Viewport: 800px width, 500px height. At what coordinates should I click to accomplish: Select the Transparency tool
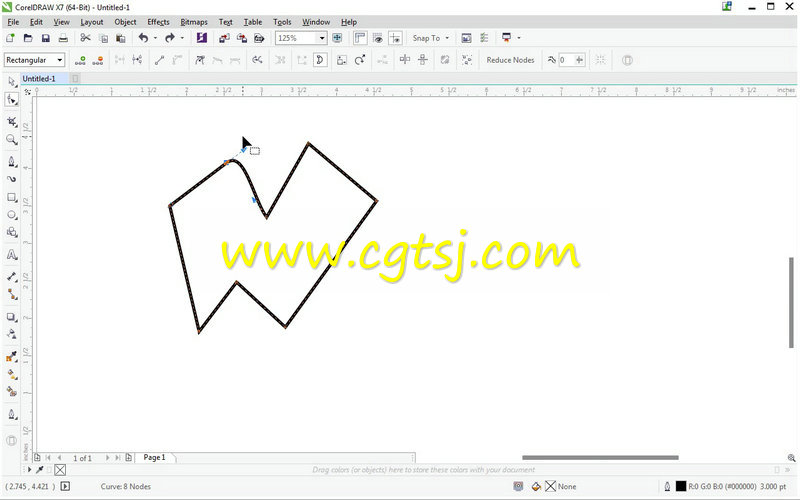point(12,334)
